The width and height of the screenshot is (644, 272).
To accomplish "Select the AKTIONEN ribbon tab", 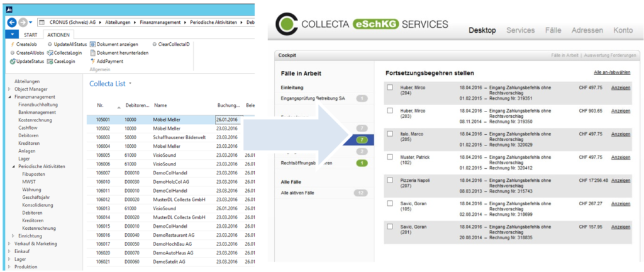I will click(x=58, y=35).
